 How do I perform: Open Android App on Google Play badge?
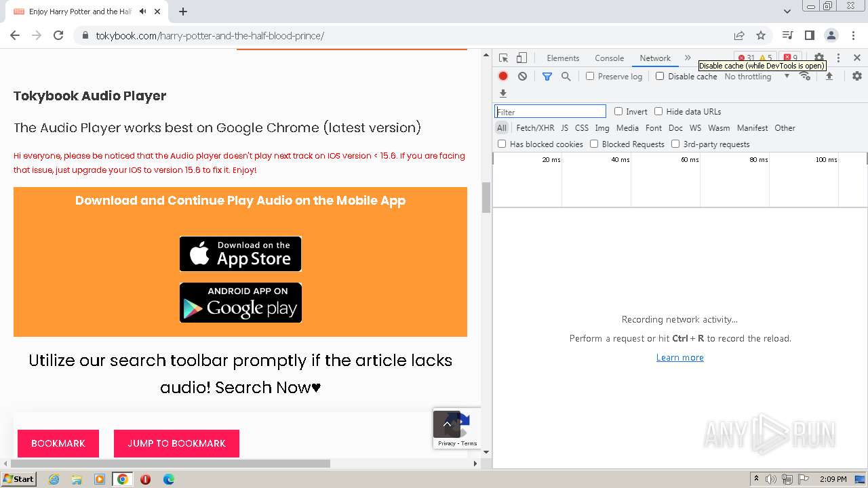[x=240, y=302]
